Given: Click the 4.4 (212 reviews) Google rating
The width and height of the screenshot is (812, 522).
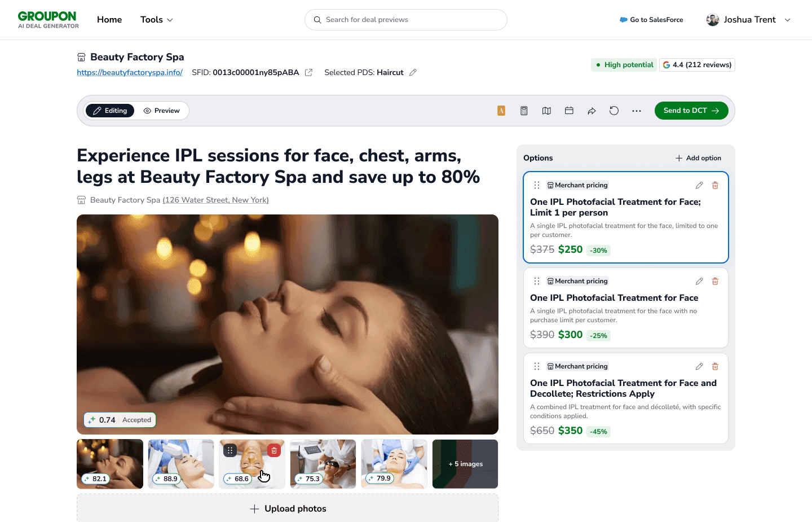Looking at the screenshot, I should (697, 65).
